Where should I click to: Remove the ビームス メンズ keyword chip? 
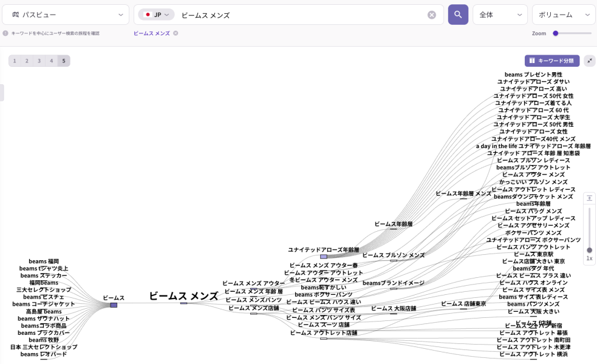[x=176, y=33]
